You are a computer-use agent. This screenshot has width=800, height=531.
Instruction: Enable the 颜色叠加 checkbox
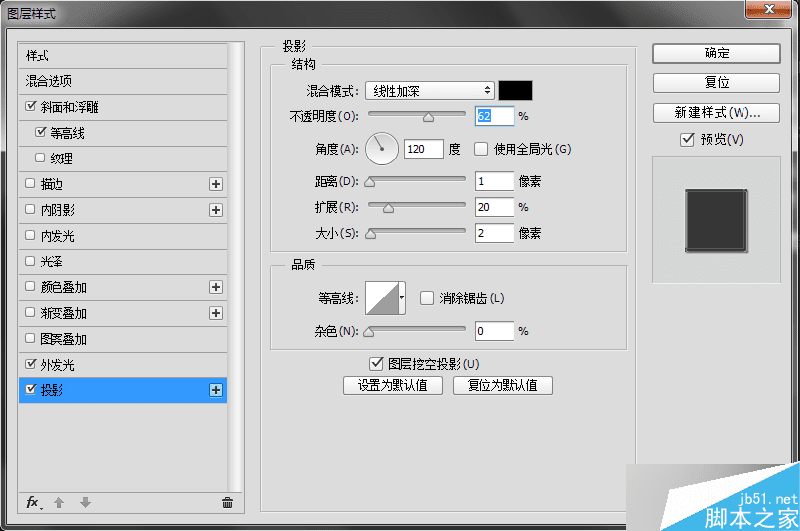click(30, 286)
